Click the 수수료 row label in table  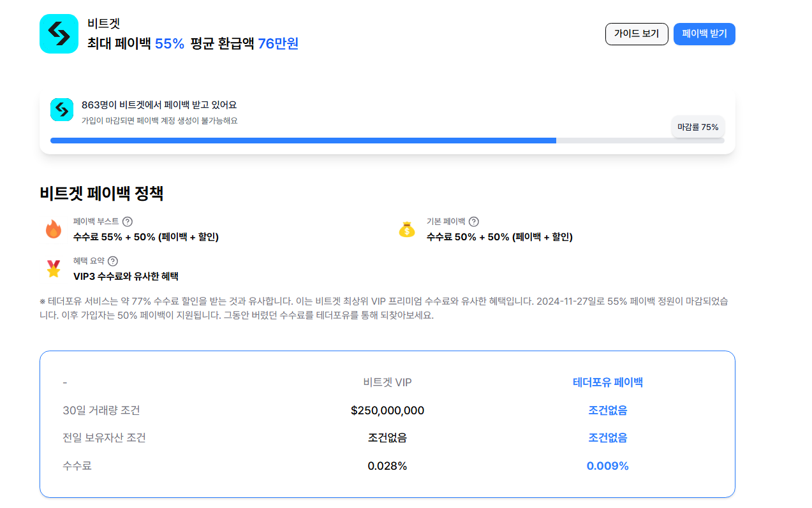(x=77, y=466)
